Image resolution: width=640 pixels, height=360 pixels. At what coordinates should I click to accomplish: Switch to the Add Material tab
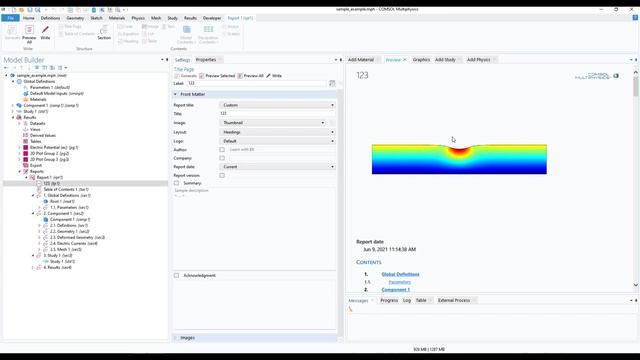click(361, 60)
